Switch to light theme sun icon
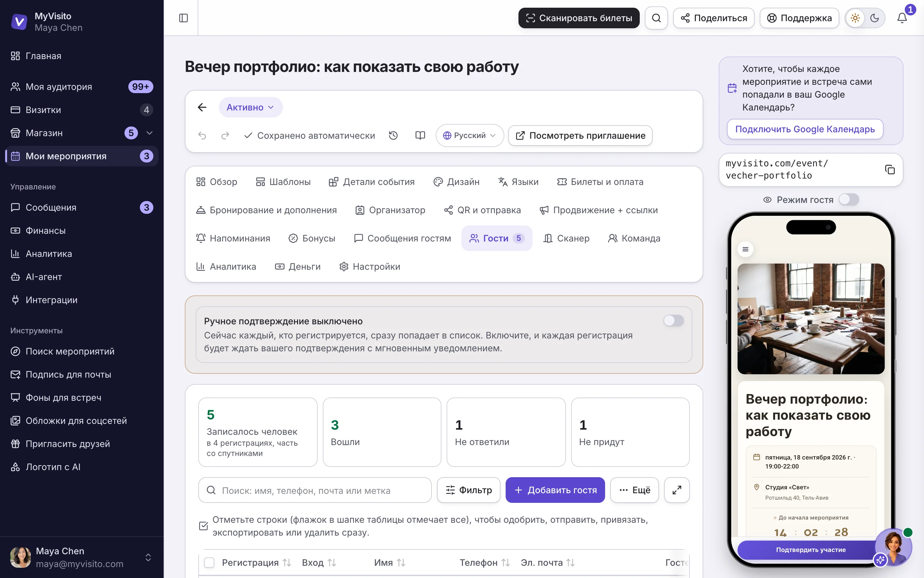924x578 pixels. pos(855,18)
